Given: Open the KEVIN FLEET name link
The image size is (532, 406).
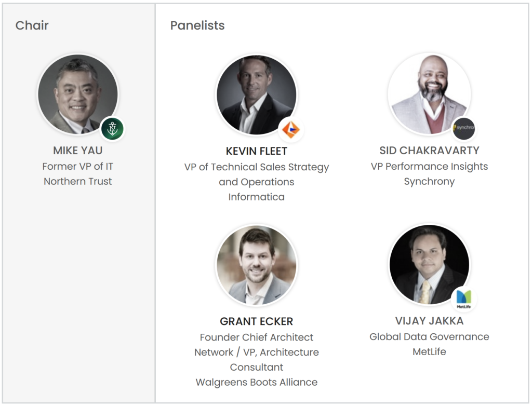Looking at the screenshot, I should [x=256, y=151].
